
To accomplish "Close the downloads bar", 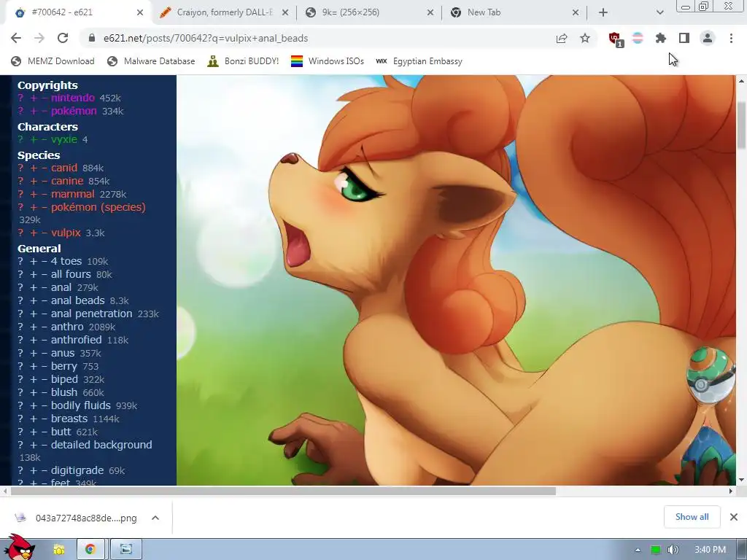I will pyautogui.click(x=734, y=517).
